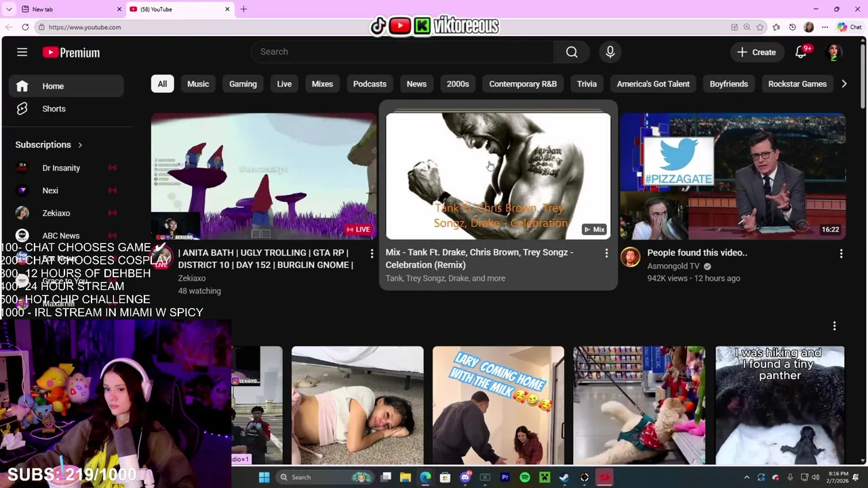Screen dimensions: 868x488
Task: Select the Mixes filter chip
Action: point(322,84)
